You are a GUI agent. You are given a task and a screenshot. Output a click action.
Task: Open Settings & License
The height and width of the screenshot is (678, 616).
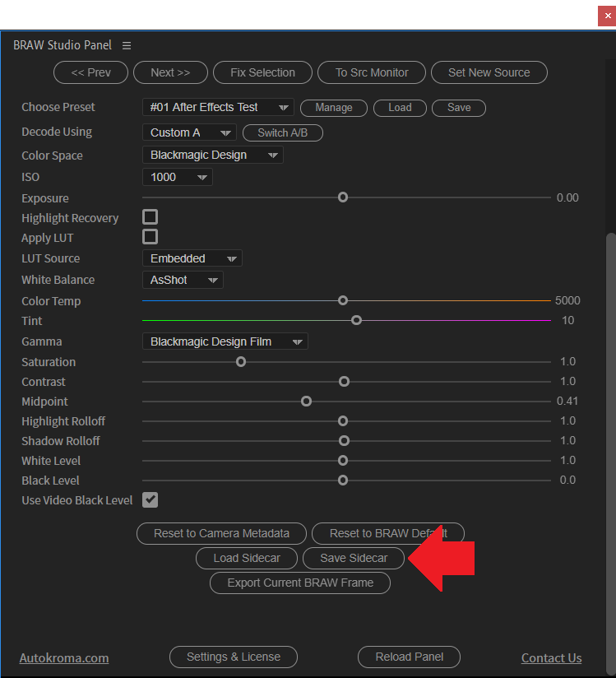(x=234, y=657)
